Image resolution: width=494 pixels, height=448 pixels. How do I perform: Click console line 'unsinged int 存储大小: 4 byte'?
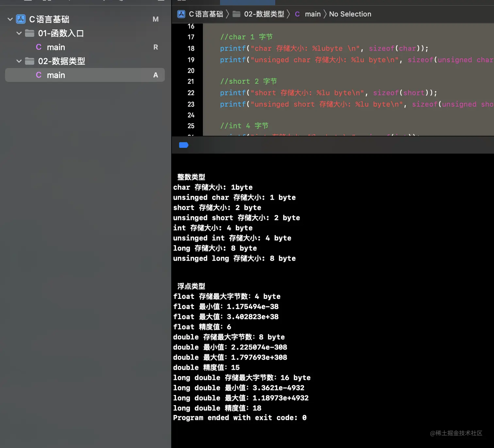[x=232, y=238]
